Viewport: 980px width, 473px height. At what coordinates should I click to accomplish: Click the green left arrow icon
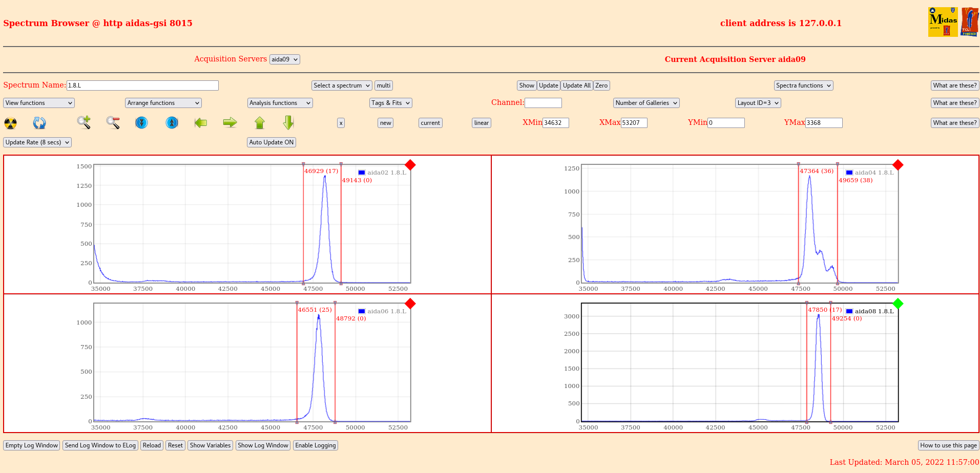coord(201,122)
